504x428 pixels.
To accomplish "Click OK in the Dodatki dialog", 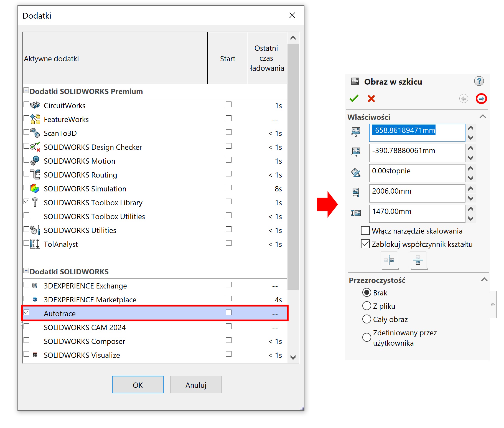I will tap(138, 385).
